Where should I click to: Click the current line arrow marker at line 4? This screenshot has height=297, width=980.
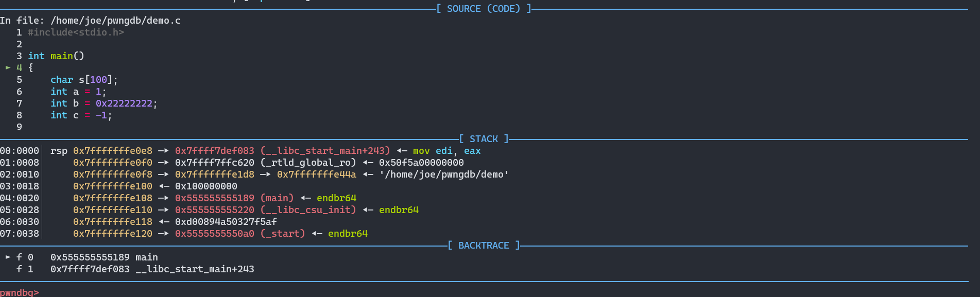8,67
